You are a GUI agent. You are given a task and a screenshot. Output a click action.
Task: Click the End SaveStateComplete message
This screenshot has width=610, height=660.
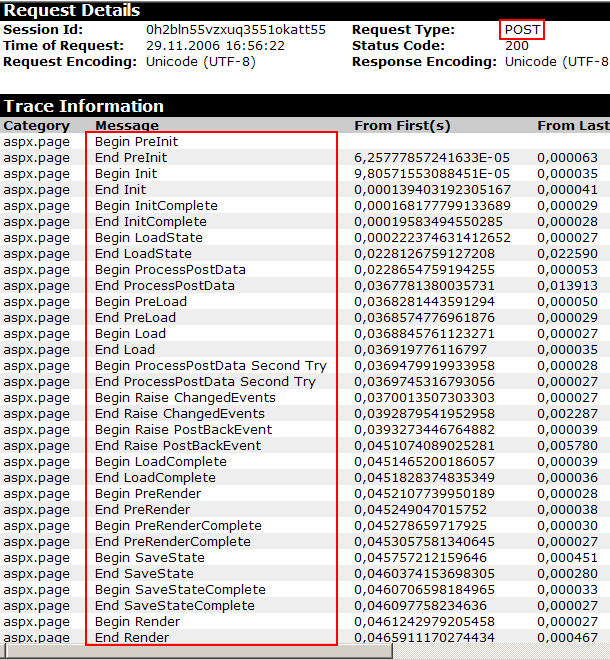pos(174,606)
